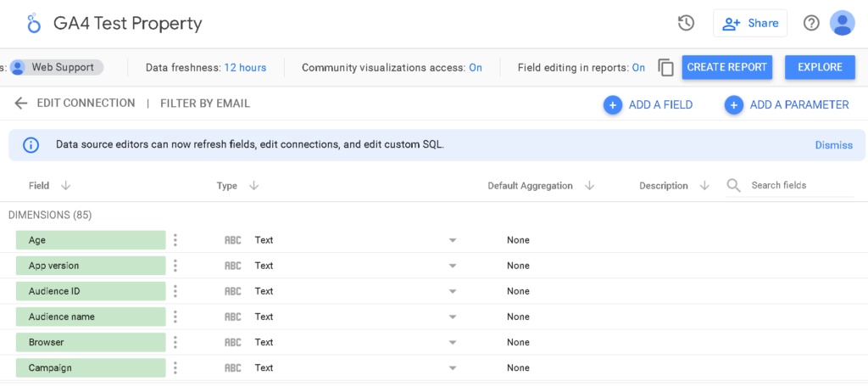This screenshot has width=868, height=387.
Task: Click the GA4 Test Property title
Action: pos(128,23)
